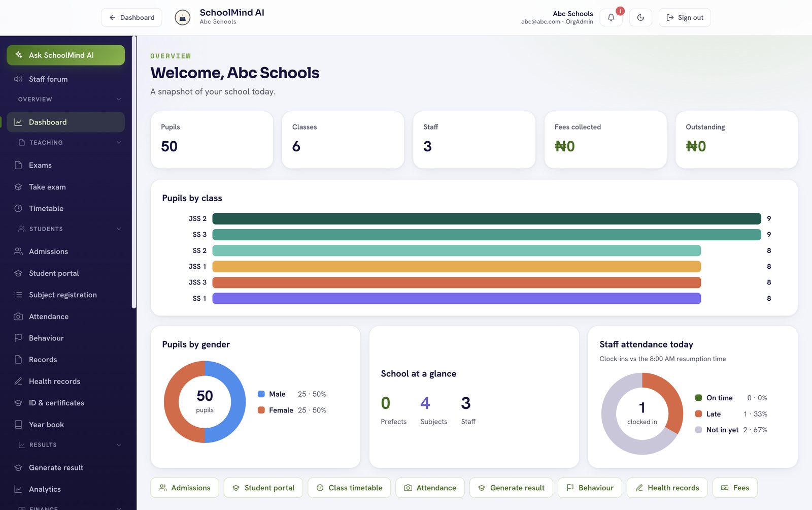Screen dimensions: 812x510
Task: Click the SchoolMind AI school logo
Action: 183,17
